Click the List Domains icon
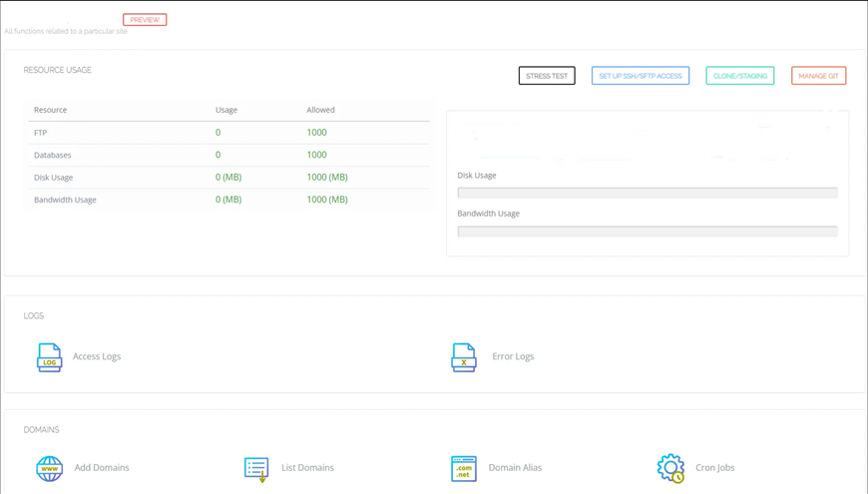 point(256,470)
